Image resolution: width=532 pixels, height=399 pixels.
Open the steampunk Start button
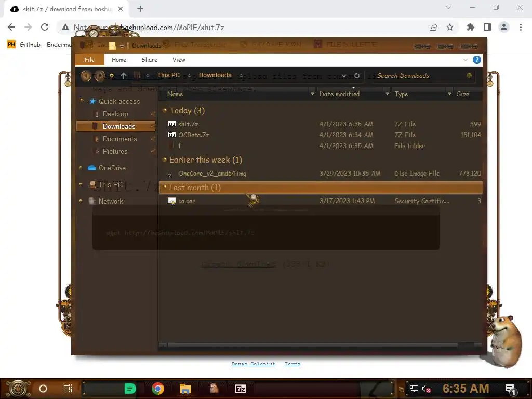tap(17, 389)
